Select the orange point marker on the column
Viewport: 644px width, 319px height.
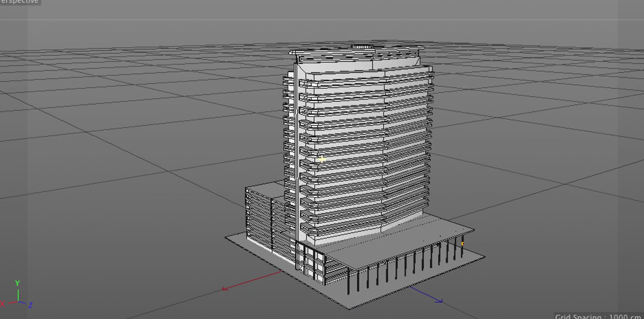(x=463, y=244)
